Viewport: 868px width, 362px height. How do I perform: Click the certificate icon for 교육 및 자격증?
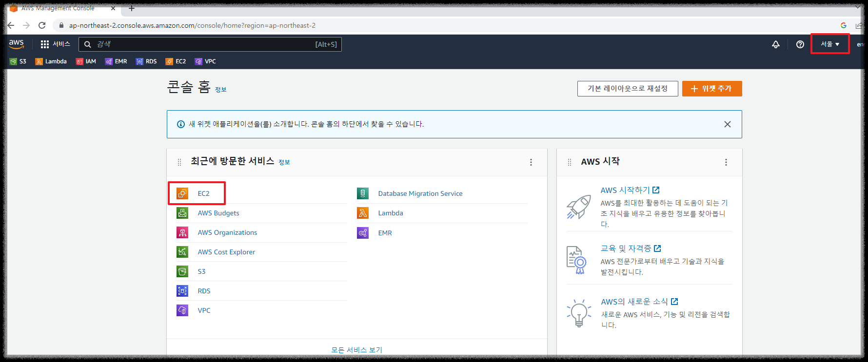tap(576, 260)
